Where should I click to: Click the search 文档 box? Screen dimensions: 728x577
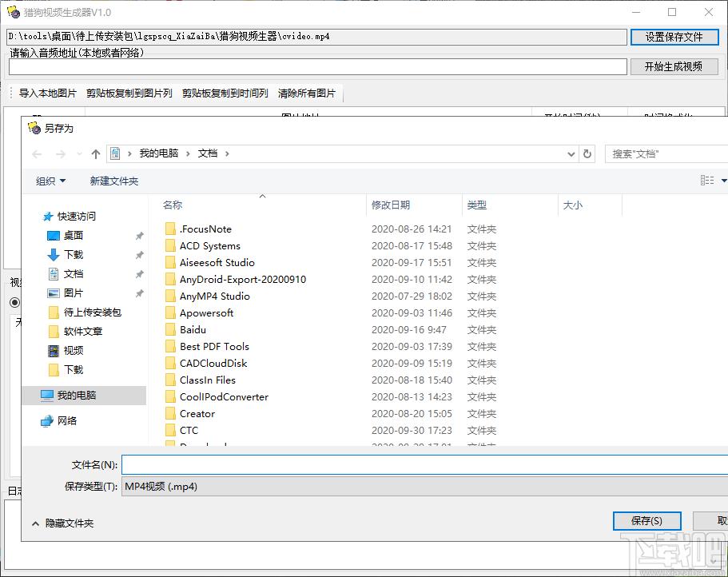coord(666,153)
